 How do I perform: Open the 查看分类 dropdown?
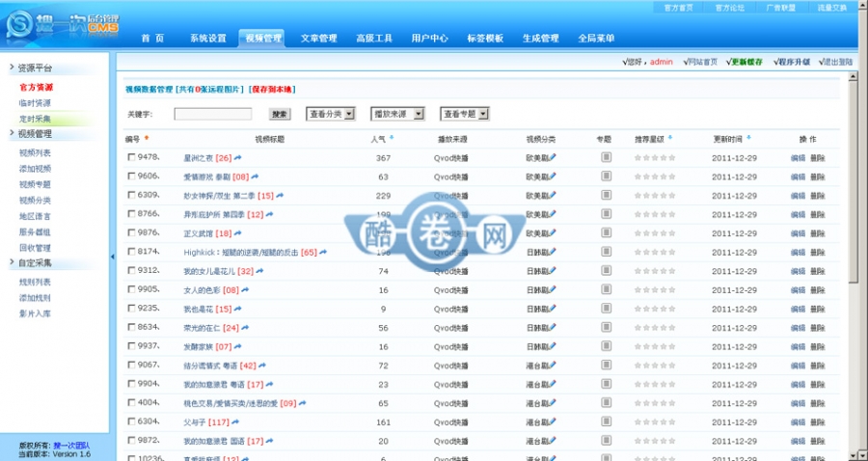(x=331, y=114)
